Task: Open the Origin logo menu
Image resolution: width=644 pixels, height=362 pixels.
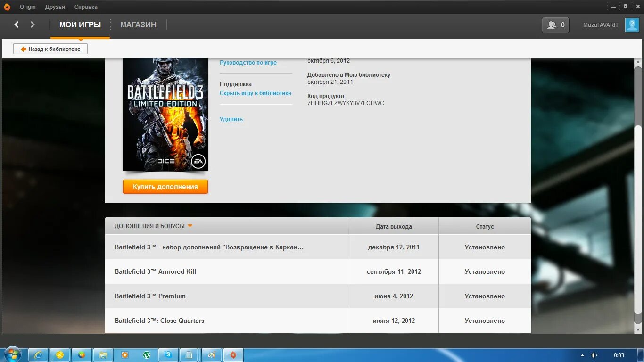Action: (7, 7)
